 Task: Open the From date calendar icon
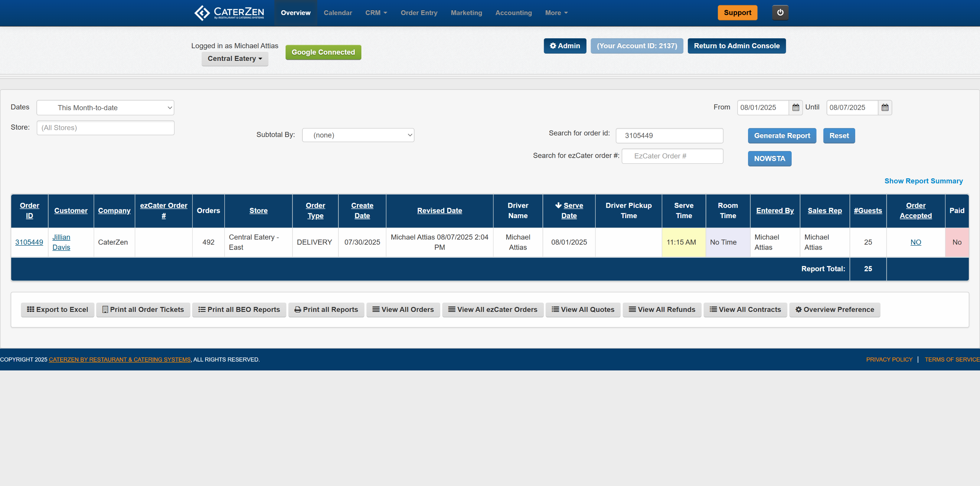tap(795, 108)
